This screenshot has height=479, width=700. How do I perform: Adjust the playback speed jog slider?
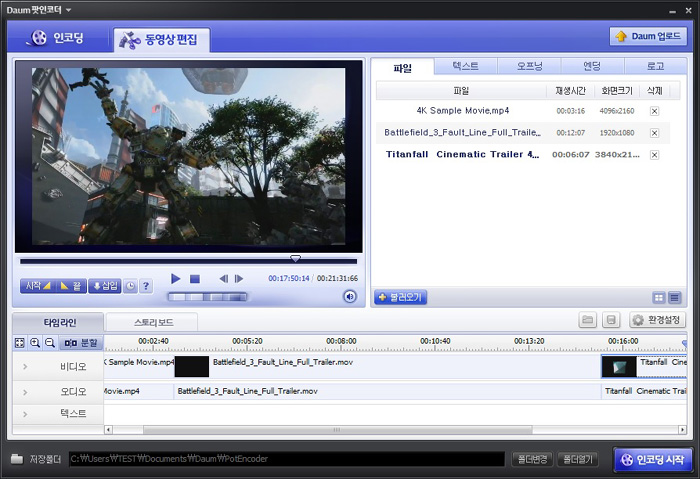[207, 297]
